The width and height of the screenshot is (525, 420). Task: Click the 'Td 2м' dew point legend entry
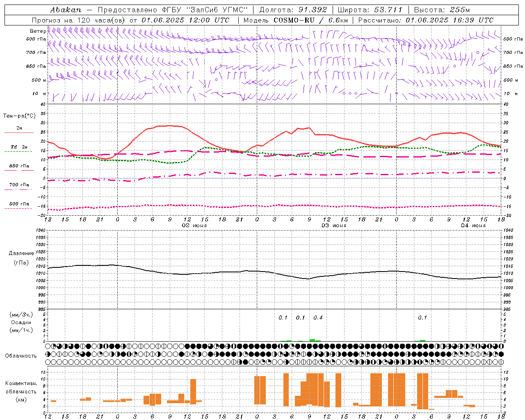(19, 147)
